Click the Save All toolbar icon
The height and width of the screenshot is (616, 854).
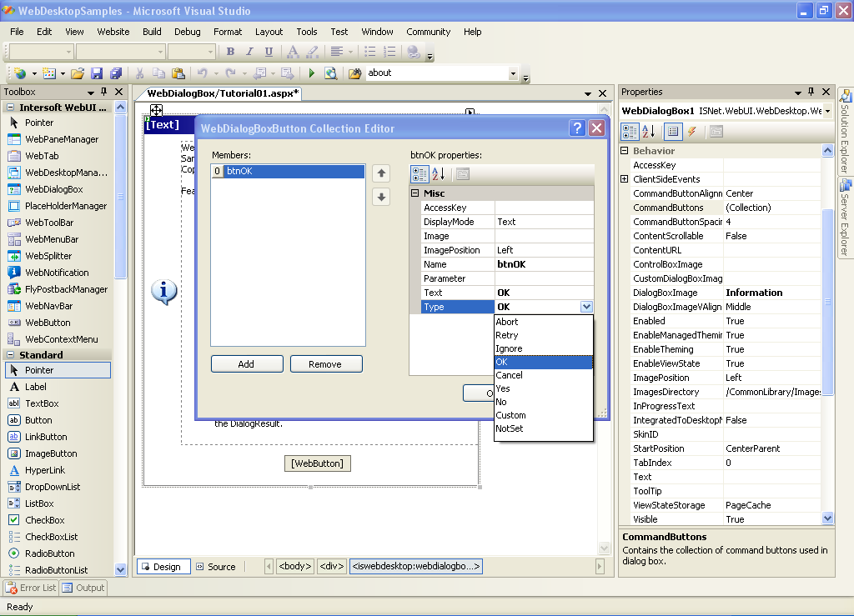pos(115,73)
